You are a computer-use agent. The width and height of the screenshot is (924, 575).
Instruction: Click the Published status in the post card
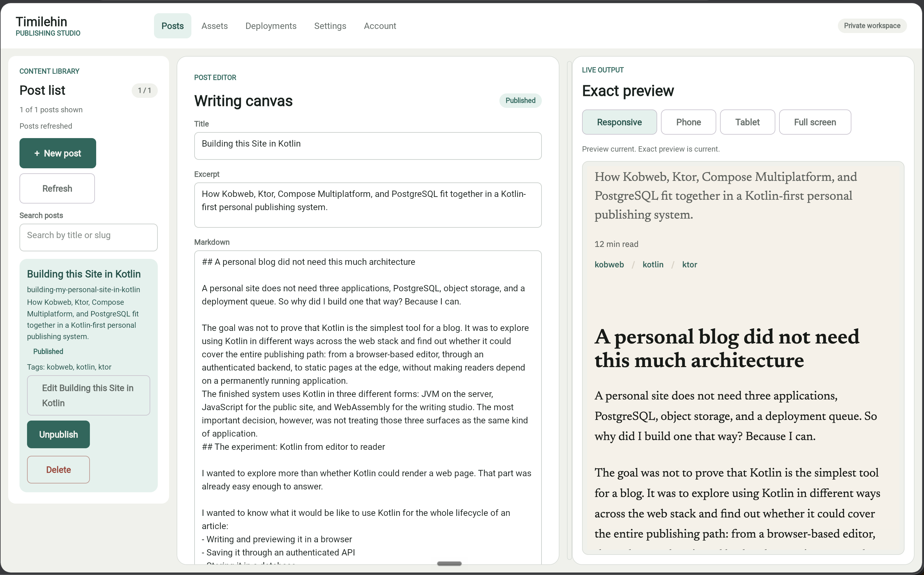click(x=48, y=351)
